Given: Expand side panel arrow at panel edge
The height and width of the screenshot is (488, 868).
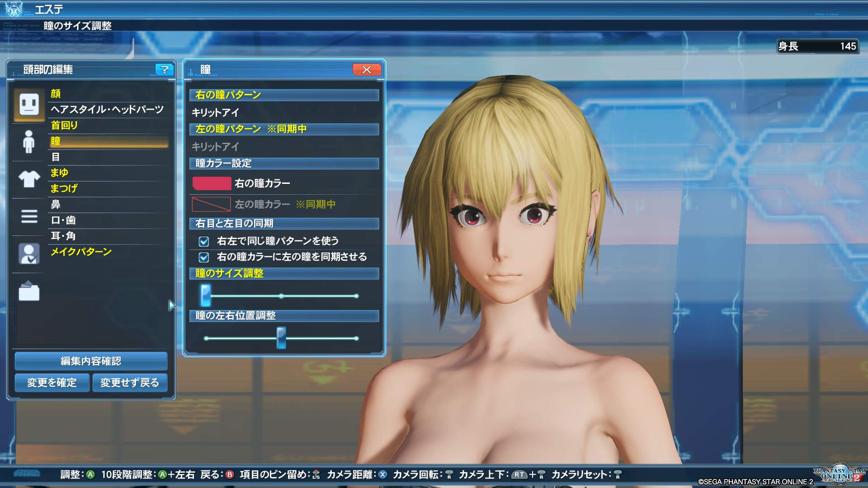Looking at the screenshot, I should click(x=172, y=305).
